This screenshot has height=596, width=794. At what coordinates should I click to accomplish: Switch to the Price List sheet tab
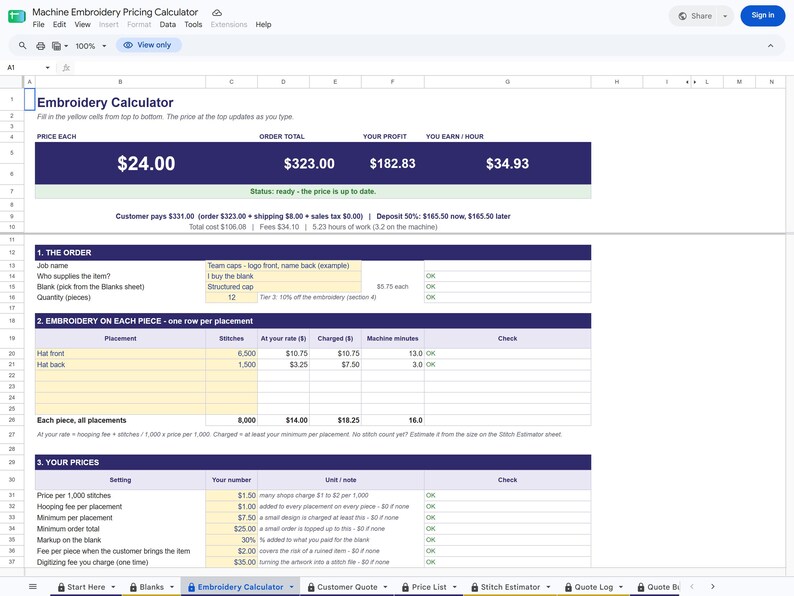point(429,587)
